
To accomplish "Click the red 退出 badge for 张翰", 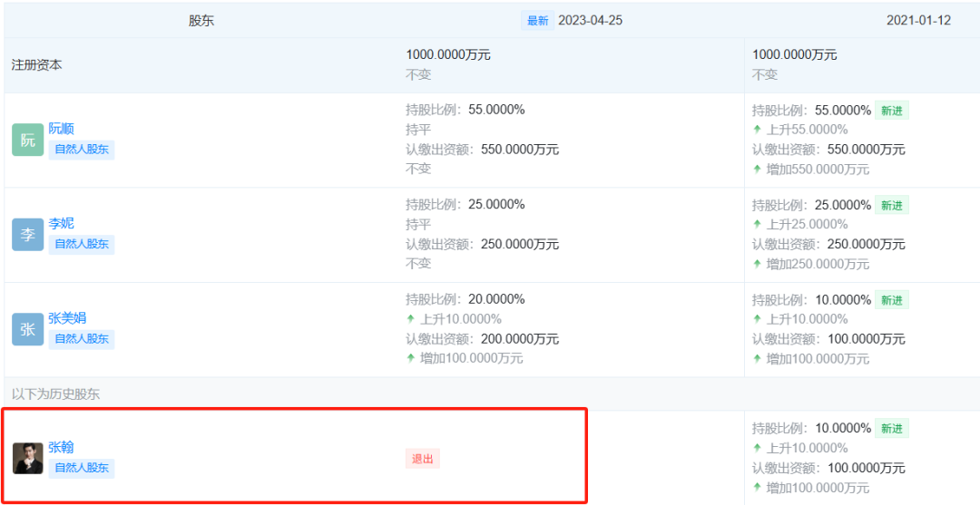I will pyautogui.click(x=423, y=459).
